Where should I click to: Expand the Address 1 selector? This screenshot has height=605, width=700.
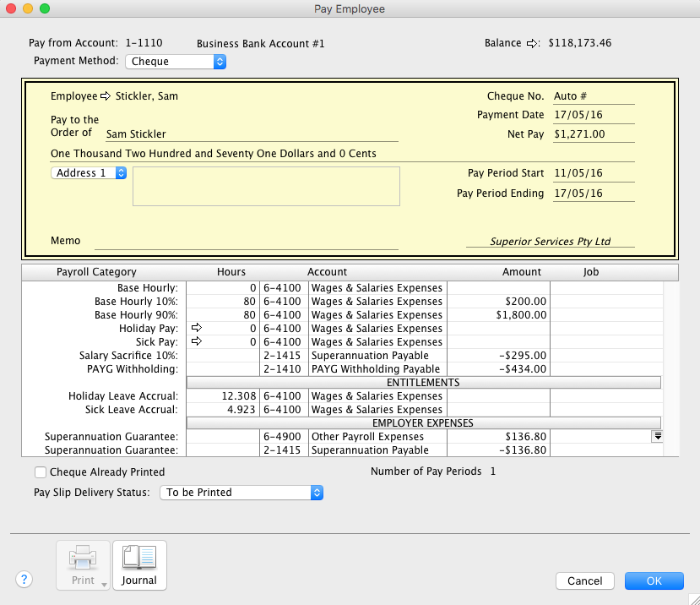pyautogui.click(x=89, y=173)
